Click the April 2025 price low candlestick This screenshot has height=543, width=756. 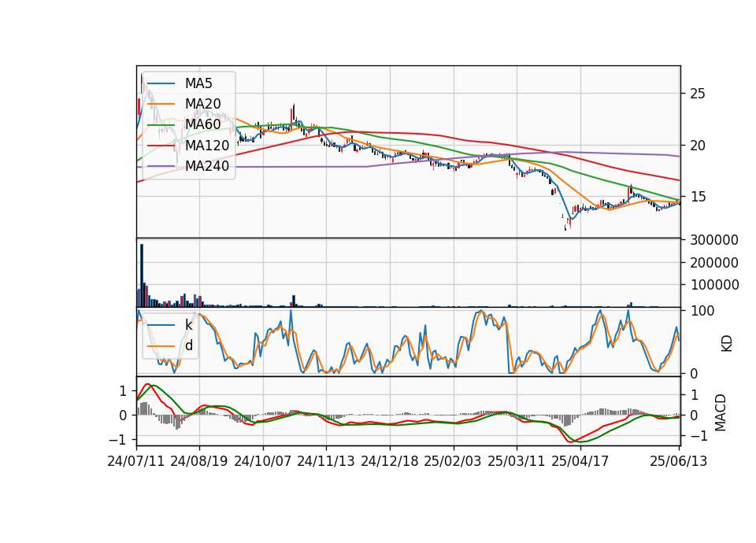click(x=565, y=227)
